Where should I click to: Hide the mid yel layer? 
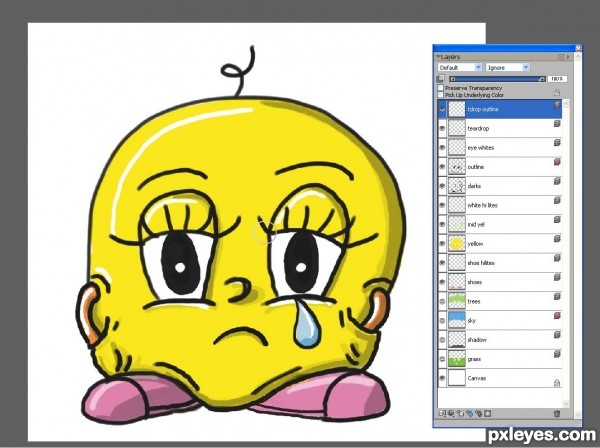(442, 224)
